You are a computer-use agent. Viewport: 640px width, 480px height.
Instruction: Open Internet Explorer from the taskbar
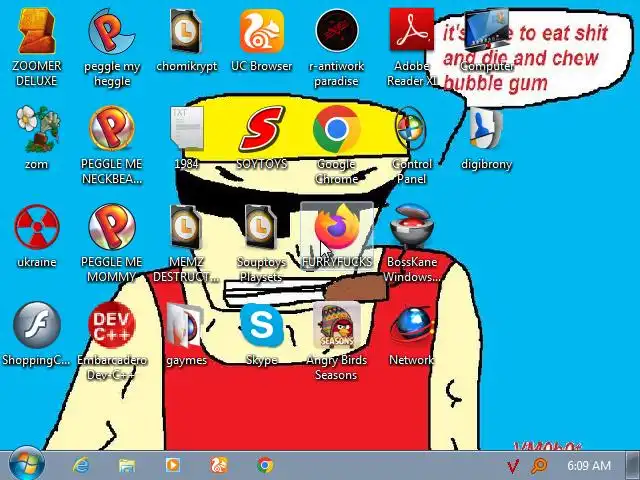coord(81,465)
